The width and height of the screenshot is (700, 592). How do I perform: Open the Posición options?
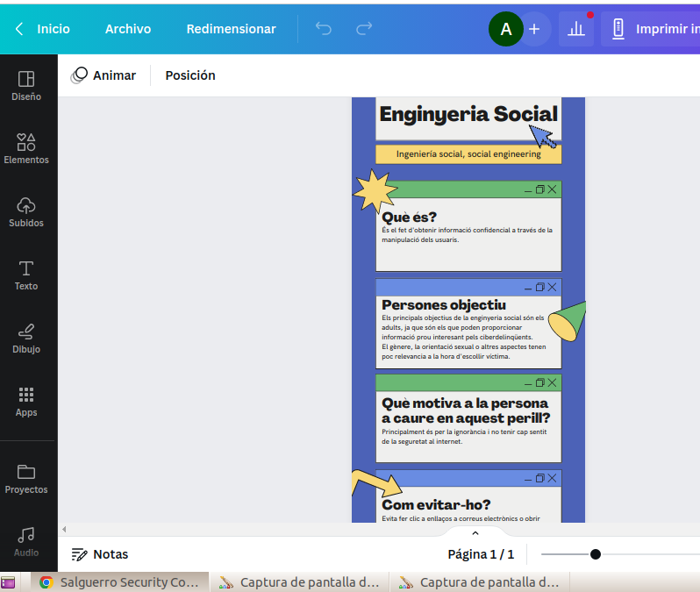pyautogui.click(x=190, y=75)
